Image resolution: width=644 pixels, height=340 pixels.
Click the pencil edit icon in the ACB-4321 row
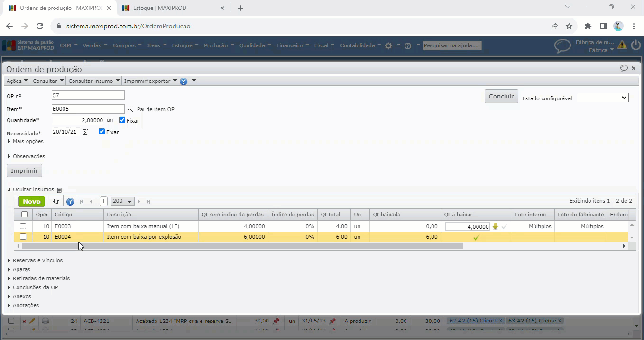[32, 321]
